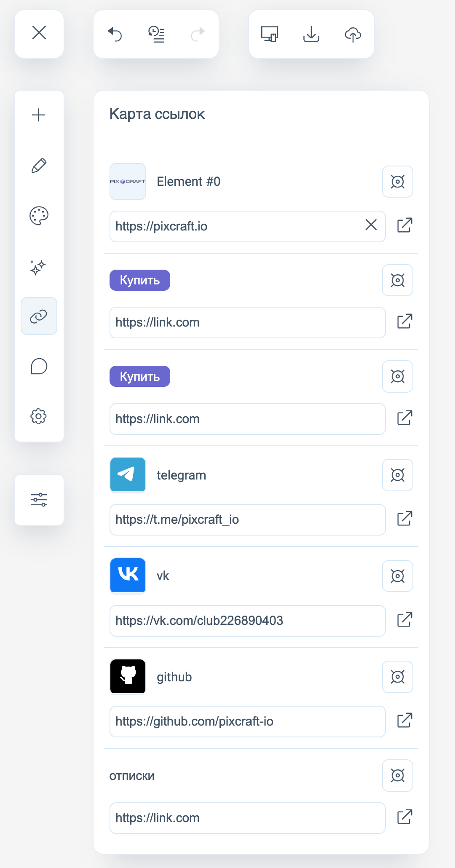The height and width of the screenshot is (868, 455).
Task: Clear the pixcraft.io URL field
Action: (371, 225)
